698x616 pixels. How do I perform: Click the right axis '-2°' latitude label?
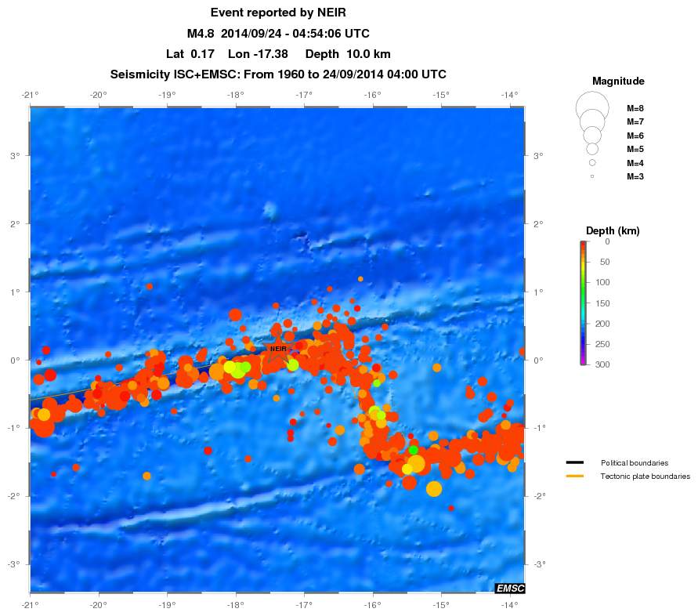pyautogui.click(x=539, y=496)
